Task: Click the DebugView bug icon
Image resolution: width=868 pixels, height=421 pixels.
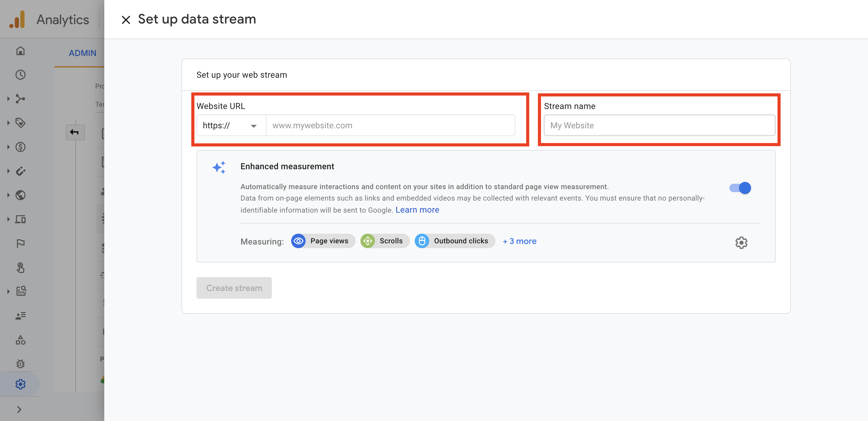Action: pos(20,364)
